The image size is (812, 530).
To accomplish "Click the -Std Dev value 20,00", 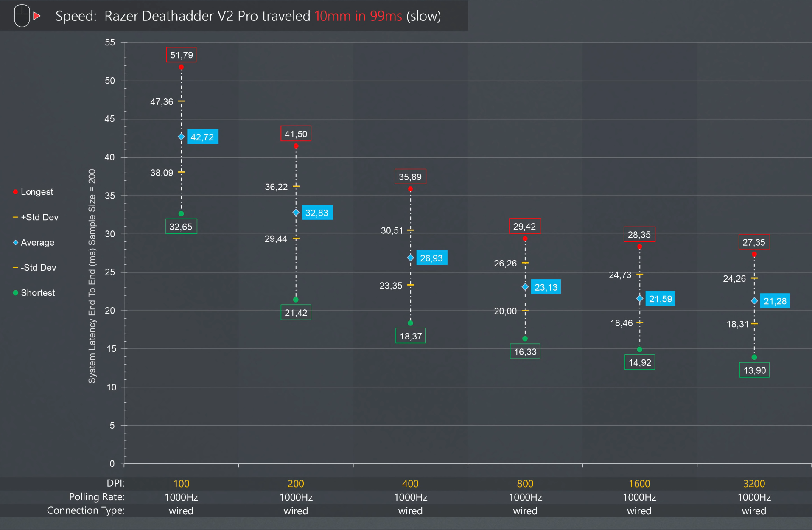I will tap(505, 311).
